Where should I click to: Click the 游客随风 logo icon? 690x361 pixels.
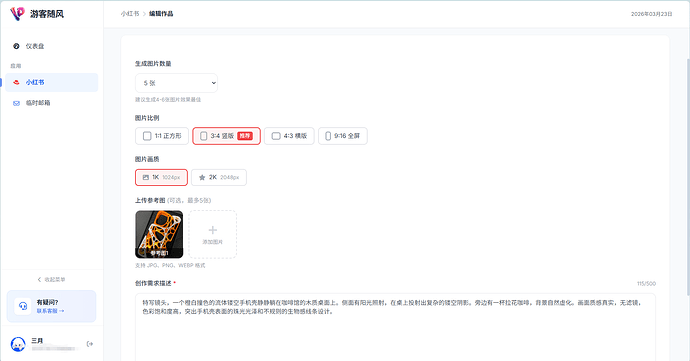coord(17,14)
